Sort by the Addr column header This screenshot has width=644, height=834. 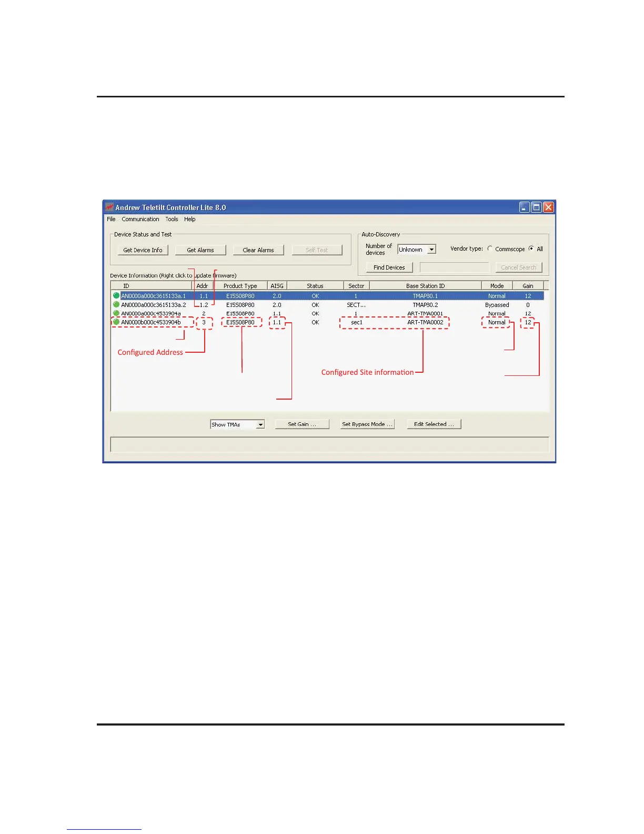(x=203, y=286)
